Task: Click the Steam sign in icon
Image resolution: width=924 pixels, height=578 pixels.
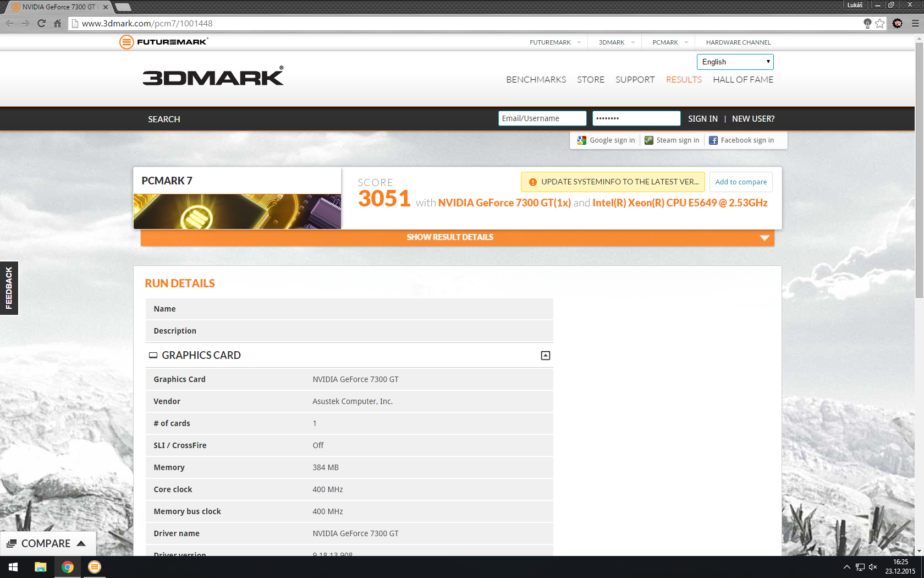Action: [649, 140]
